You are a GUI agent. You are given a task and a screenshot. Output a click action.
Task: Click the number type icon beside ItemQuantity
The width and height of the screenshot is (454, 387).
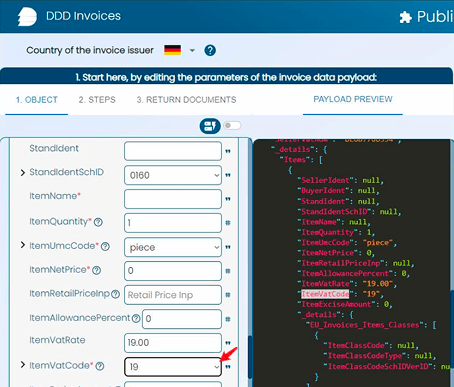coord(228,223)
